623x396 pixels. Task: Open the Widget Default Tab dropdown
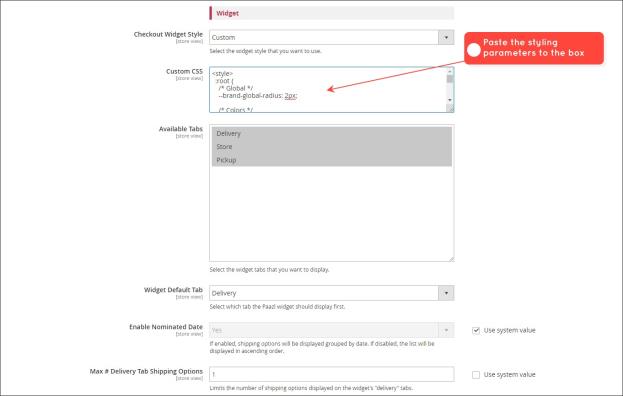click(331, 293)
